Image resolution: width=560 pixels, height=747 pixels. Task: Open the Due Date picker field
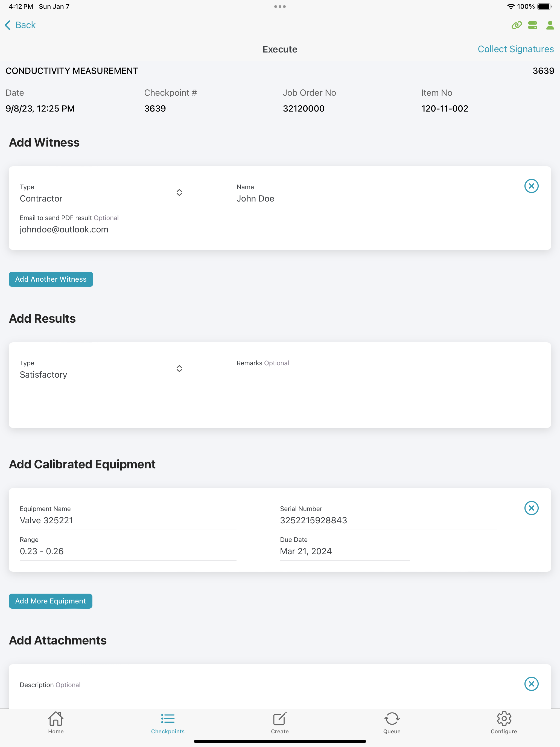point(345,551)
